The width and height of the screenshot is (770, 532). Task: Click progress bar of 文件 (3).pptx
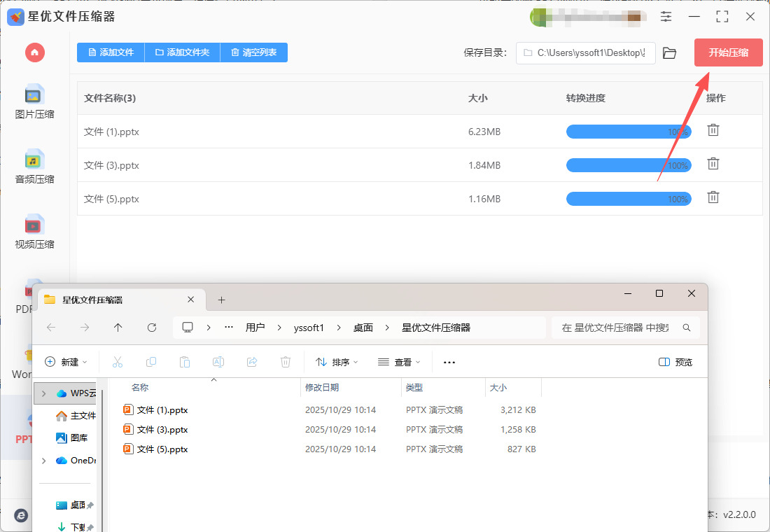pos(628,165)
